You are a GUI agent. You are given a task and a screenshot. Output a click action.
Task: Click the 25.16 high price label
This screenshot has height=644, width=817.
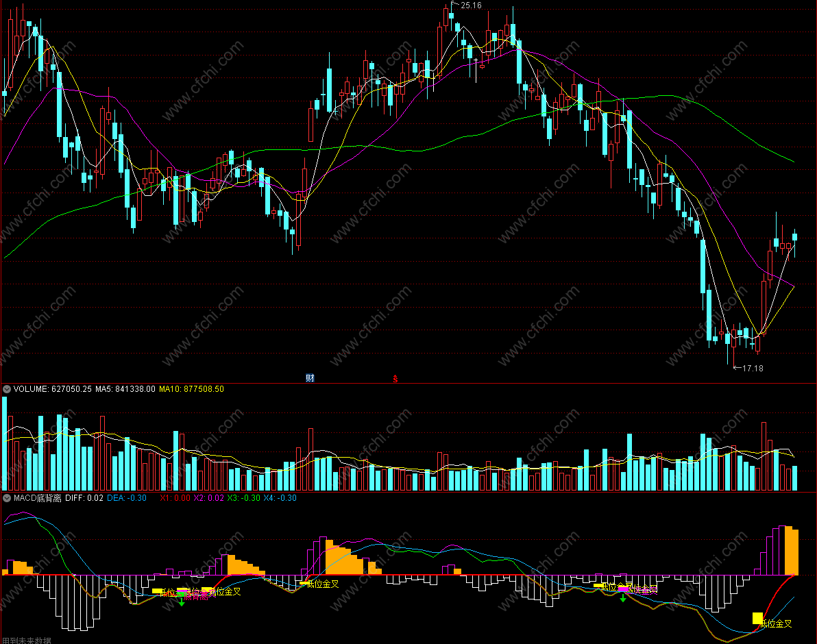[x=471, y=5]
